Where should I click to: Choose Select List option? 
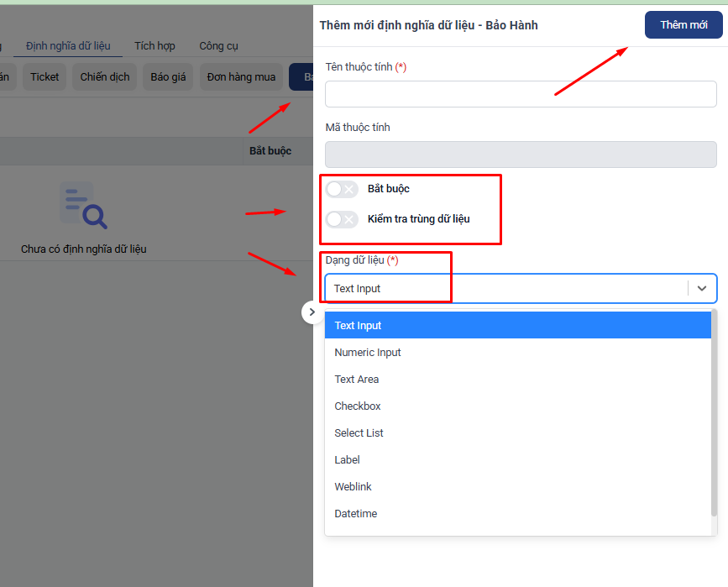pos(359,433)
